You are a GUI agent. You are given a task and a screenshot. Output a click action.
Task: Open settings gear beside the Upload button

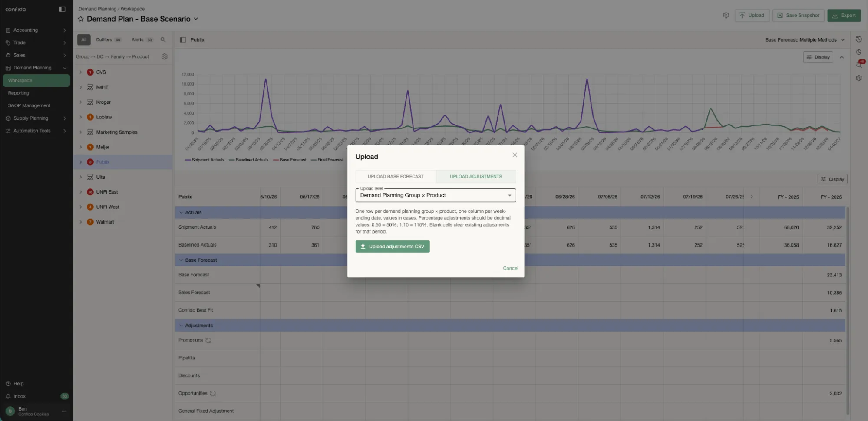726,16
